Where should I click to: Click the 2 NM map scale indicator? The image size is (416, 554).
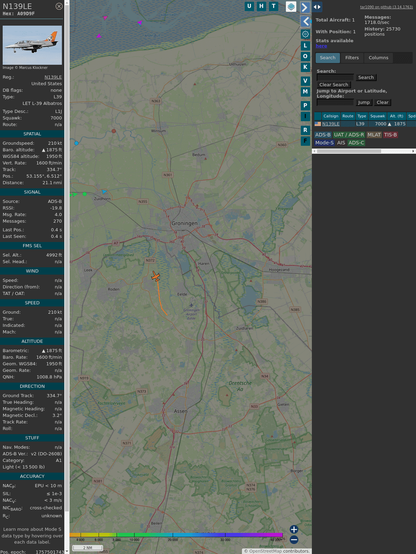tap(88, 548)
